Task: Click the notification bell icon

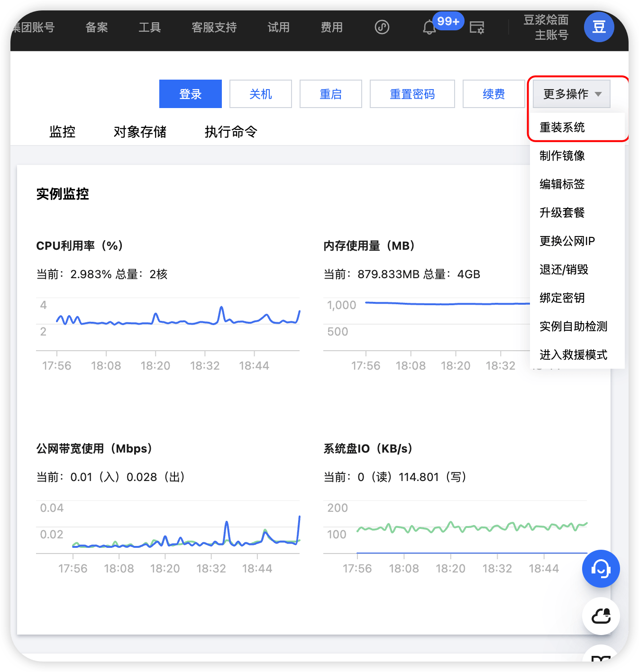Action: coord(429,27)
